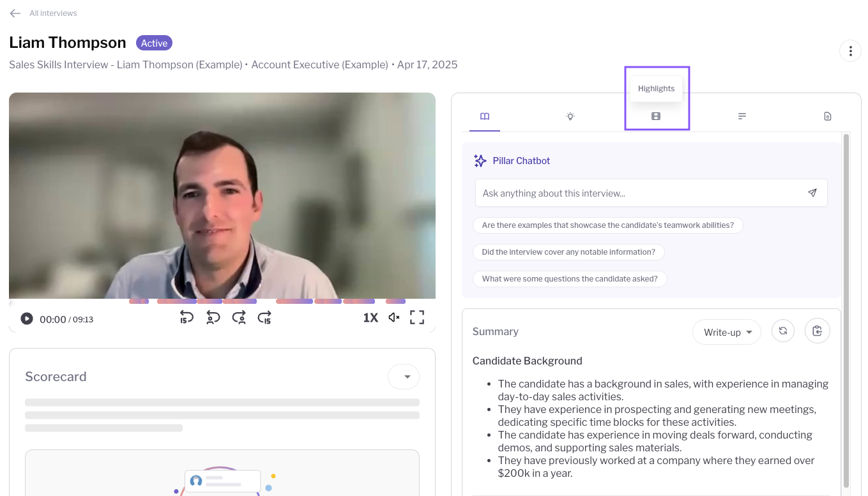
Task: Go back to All interviews
Action: pyautogui.click(x=43, y=13)
